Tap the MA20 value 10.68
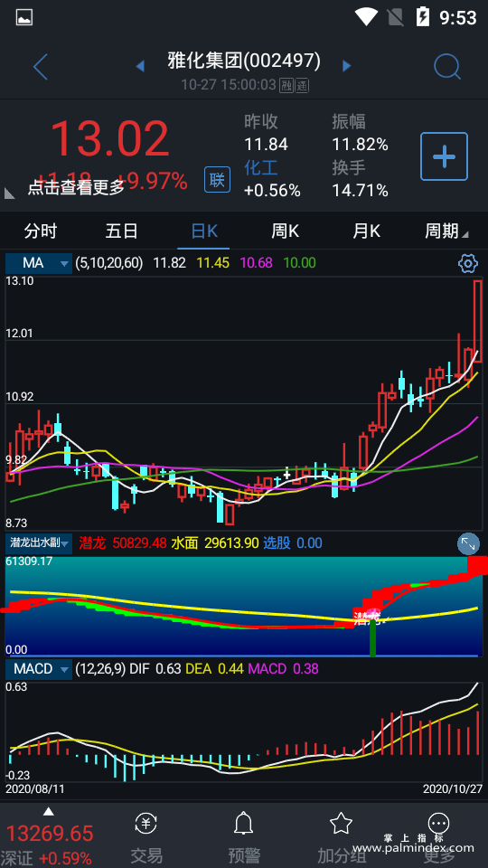 256,263
